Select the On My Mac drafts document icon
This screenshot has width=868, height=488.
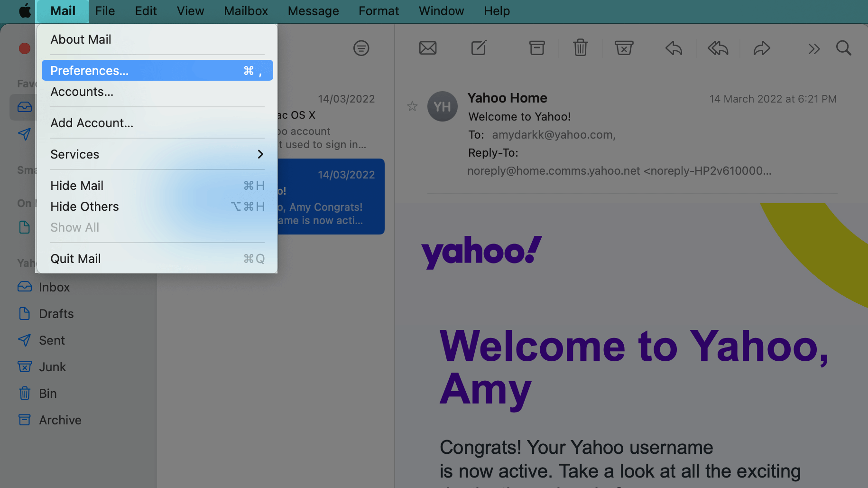tap(25, 227)
